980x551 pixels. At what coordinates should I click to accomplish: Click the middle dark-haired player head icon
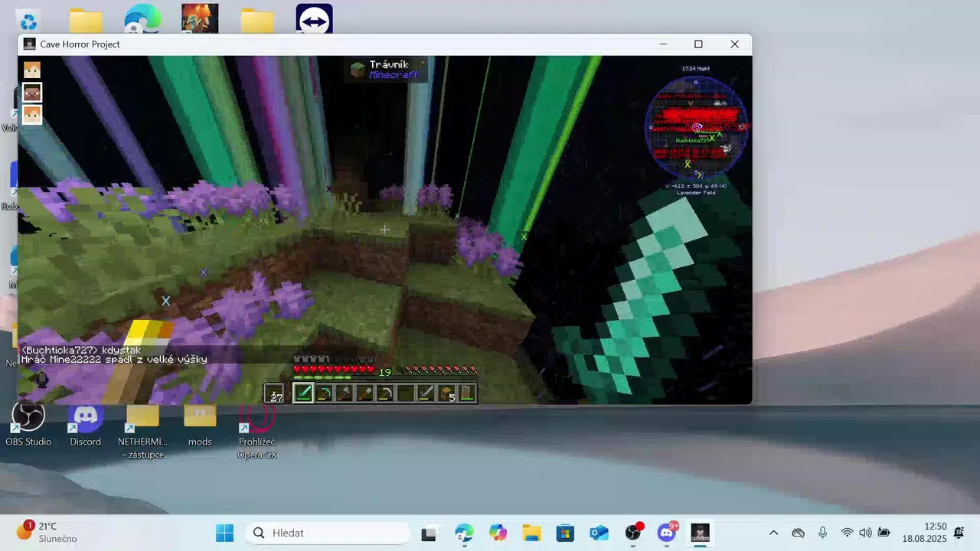coord(31,93)
